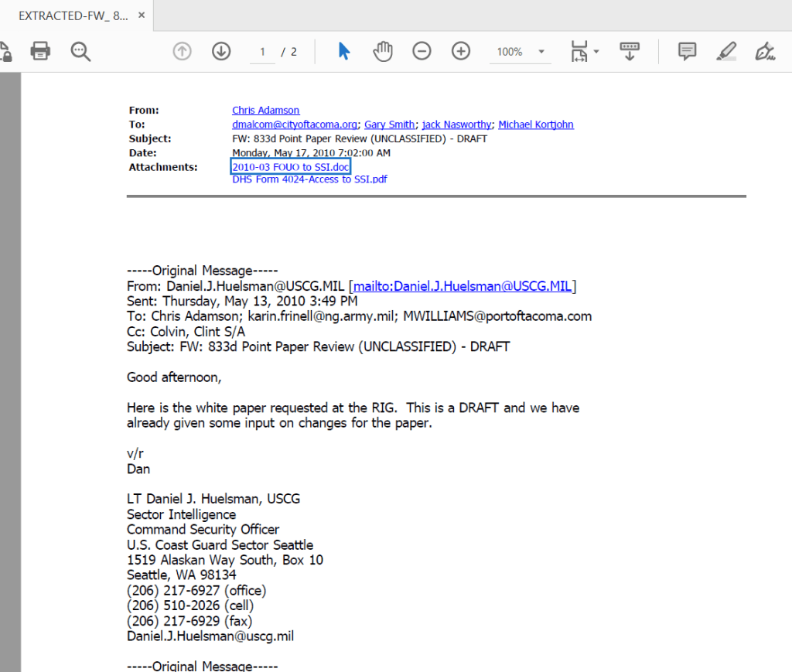Go to the previous page arrow
Viewport: 792px width, 672px height.
click(x=182, y=52)
